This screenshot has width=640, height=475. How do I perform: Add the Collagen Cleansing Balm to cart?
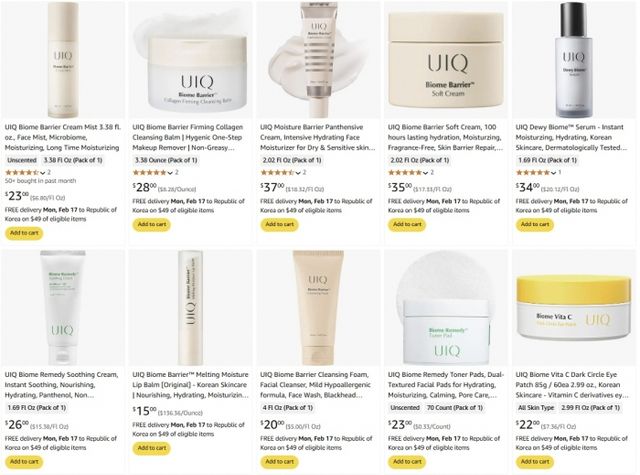pos(151,224)
